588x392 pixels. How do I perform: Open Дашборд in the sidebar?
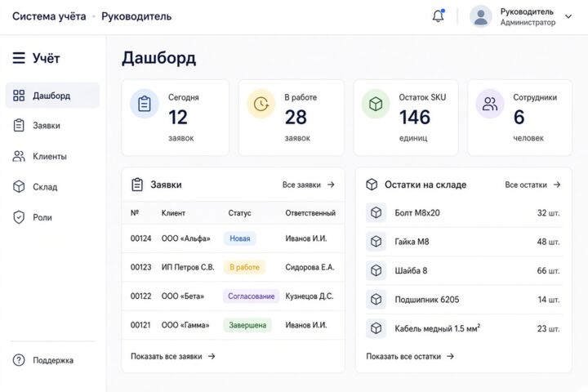pyautogui.click(x=52, y=96)
